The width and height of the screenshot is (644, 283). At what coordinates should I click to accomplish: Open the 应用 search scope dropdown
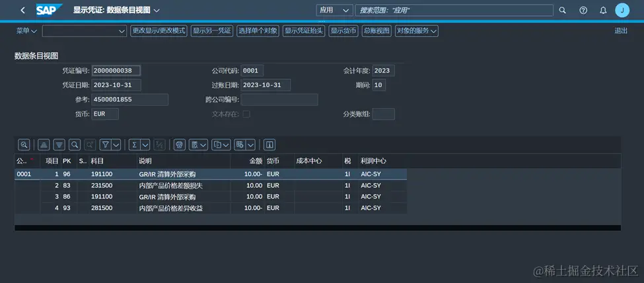pyautogui.click(x=334, y=11)
